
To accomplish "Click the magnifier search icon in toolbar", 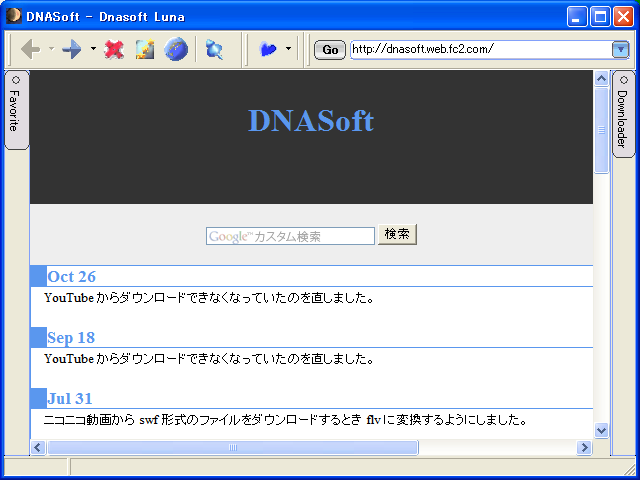I will tap(214, 49).
